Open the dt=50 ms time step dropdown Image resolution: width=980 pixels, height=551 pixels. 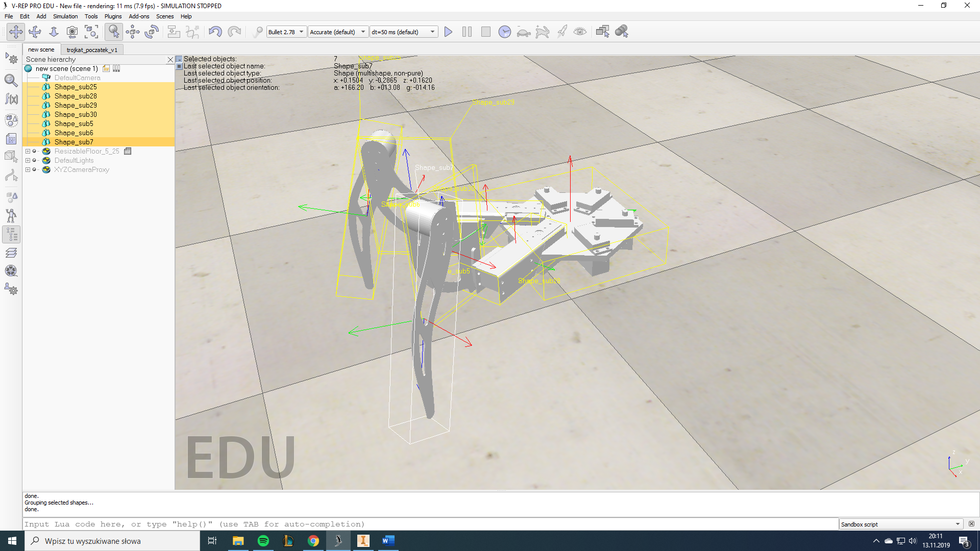404,32
